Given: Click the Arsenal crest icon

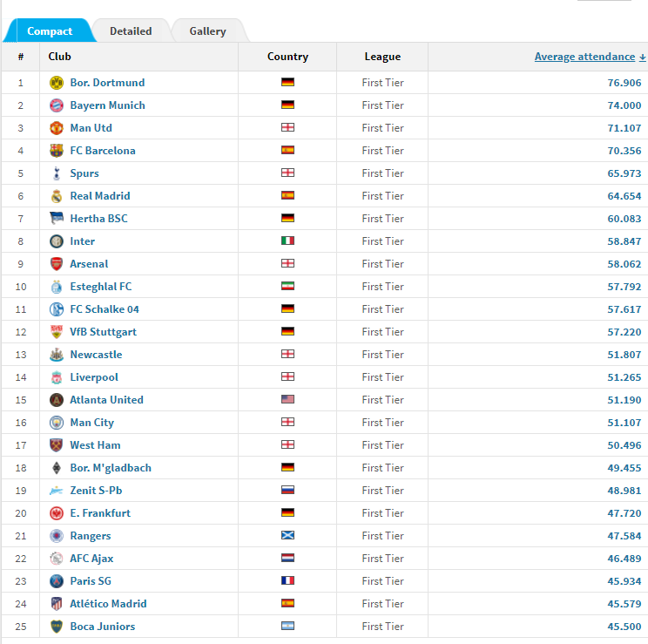Looking at the screenshot, I should [57, 264].
